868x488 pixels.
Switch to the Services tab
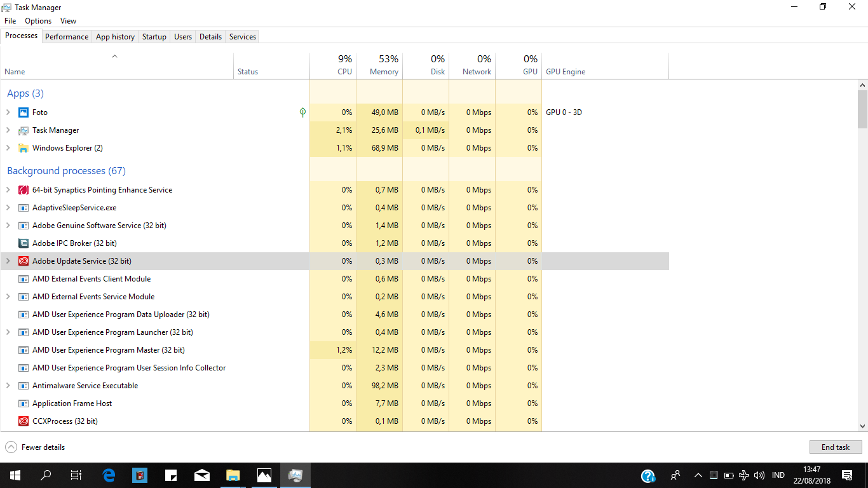pyautogui.click(x=243, y=37)
